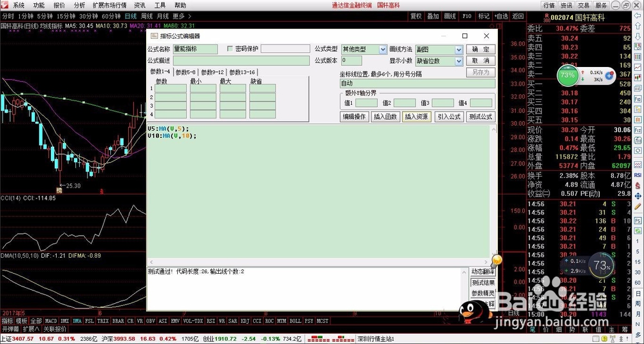Click the green 73% memory ball widget
This screenshot has height=344, width=644.
pyautogui.click(x=567, y=75)
